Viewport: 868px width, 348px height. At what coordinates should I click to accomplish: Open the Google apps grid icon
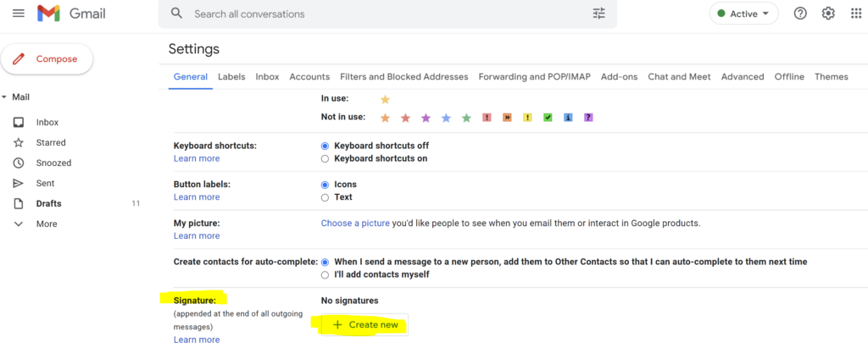[x=855, y=14]
